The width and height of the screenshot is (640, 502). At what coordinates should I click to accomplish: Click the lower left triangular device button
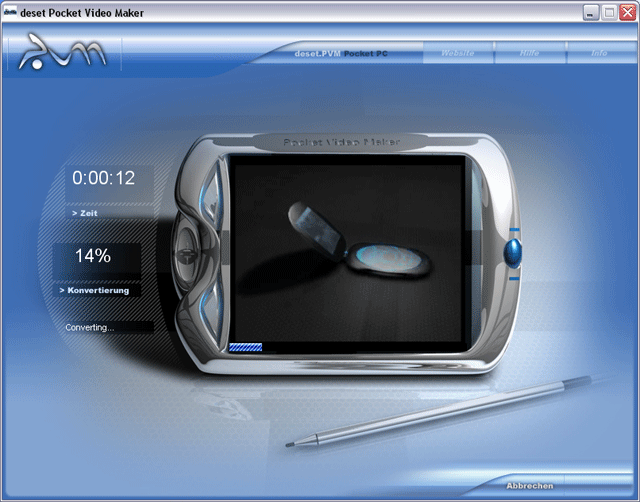point(211,312)
